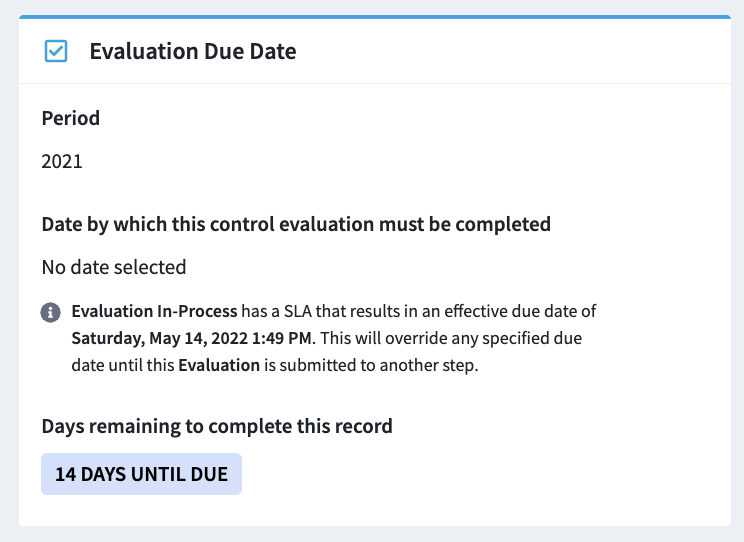Click the bold Evaluation word in SLA note
Viewport: 744px width, 542px height.
coord(219,365)
